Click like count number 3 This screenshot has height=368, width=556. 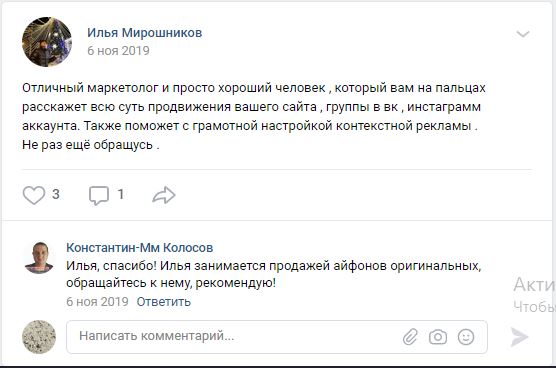[56, 194]
